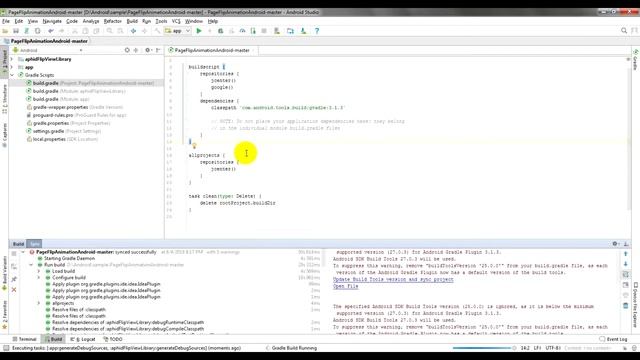This screenshot has width=640, height=360.
Task: Open the Terminal tool window
Action: (x=24, y=339)
